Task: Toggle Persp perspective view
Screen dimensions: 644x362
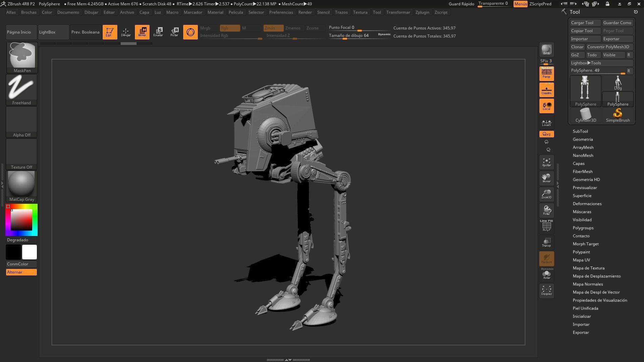Action: (546, 74)
